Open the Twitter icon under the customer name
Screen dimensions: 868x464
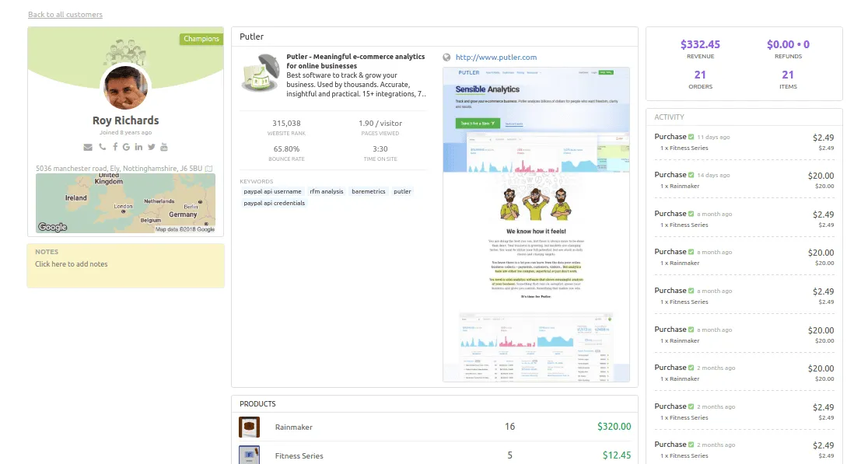click(x=151, y=147)
